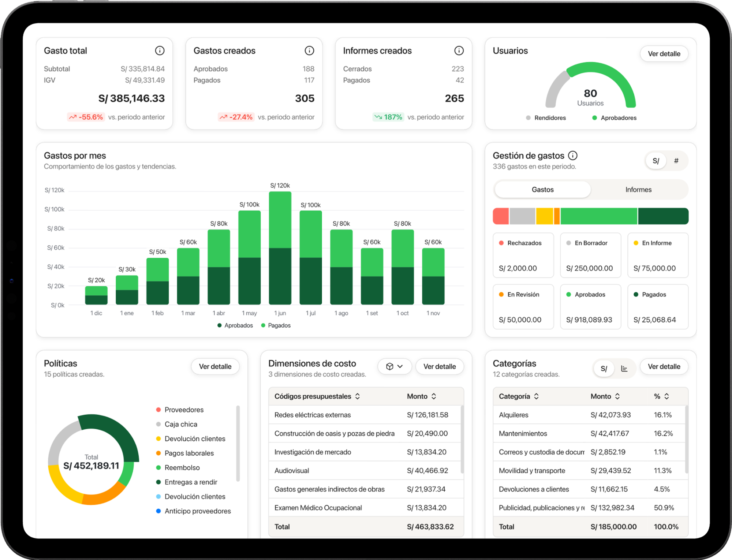This screenshot has width=732, height=560.
Task: Open the Gasto total info tooltip
Action: (160, 51)
